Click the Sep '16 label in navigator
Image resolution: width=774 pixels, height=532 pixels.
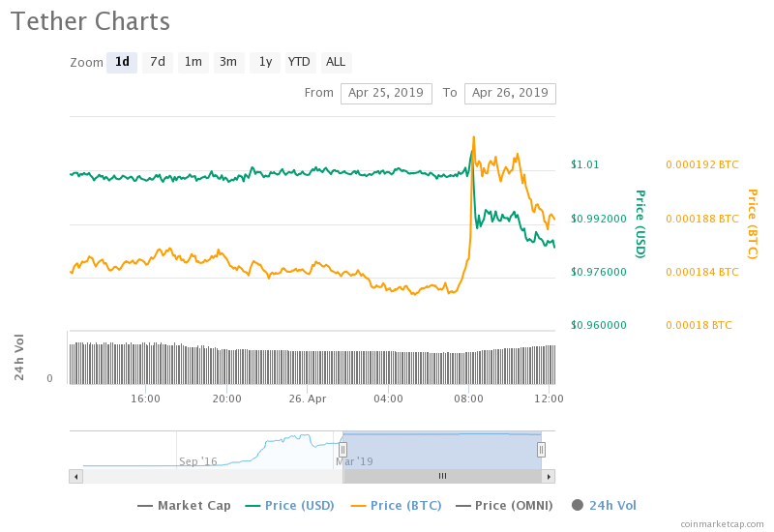[198, 461]
